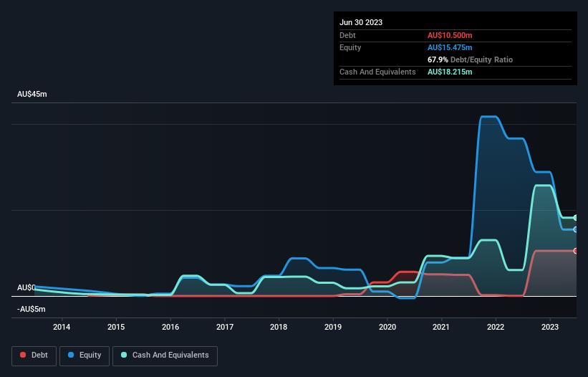
Task: Click the 2022 x-axis label
Action: pyautogui.click(x=496, y=327)
